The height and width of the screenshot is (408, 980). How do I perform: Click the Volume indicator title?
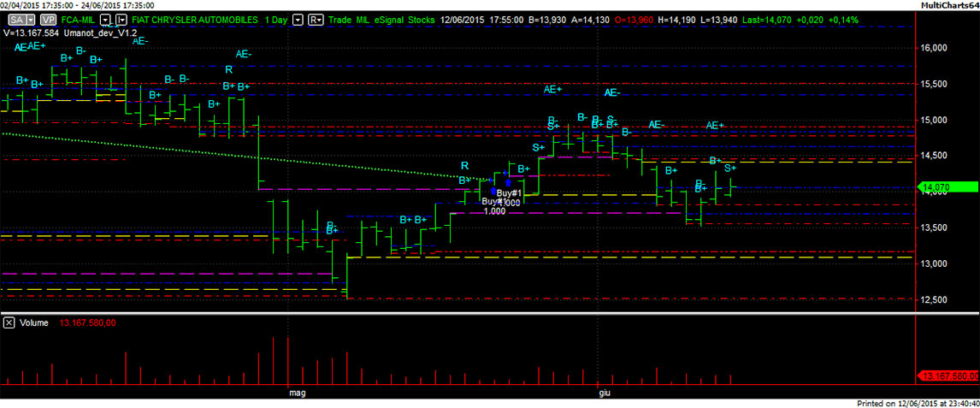[34, 322]
